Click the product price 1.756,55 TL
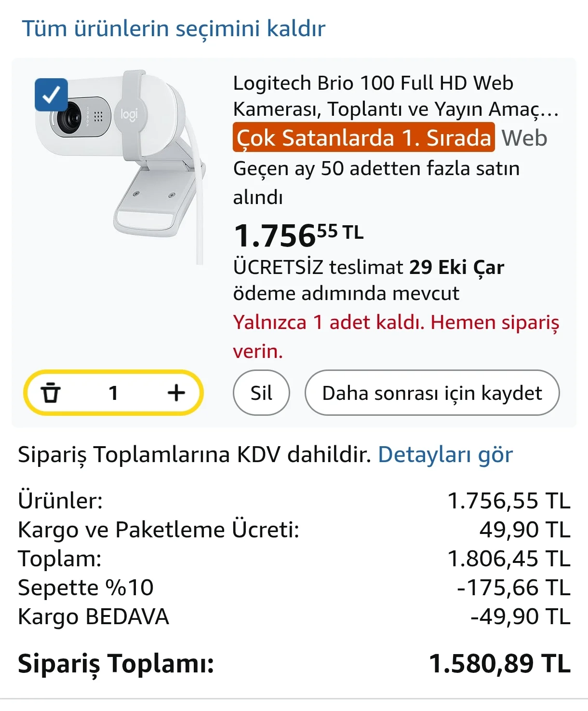 [x=298, y=235]
